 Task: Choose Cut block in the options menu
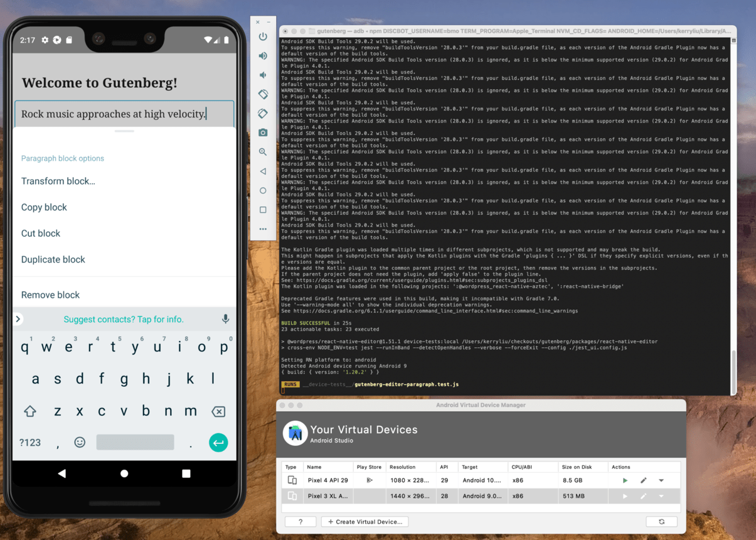click(x=40, y=233)
